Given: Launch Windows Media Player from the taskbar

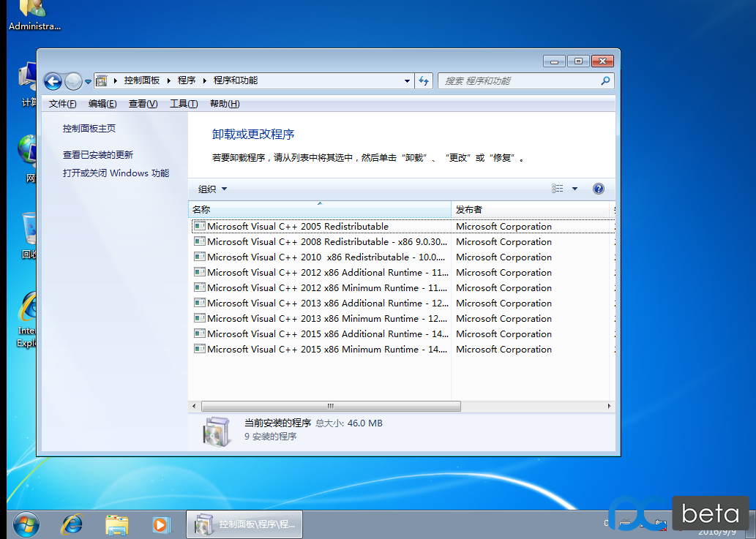Looking at the screenshot, I should coord(161,524).
